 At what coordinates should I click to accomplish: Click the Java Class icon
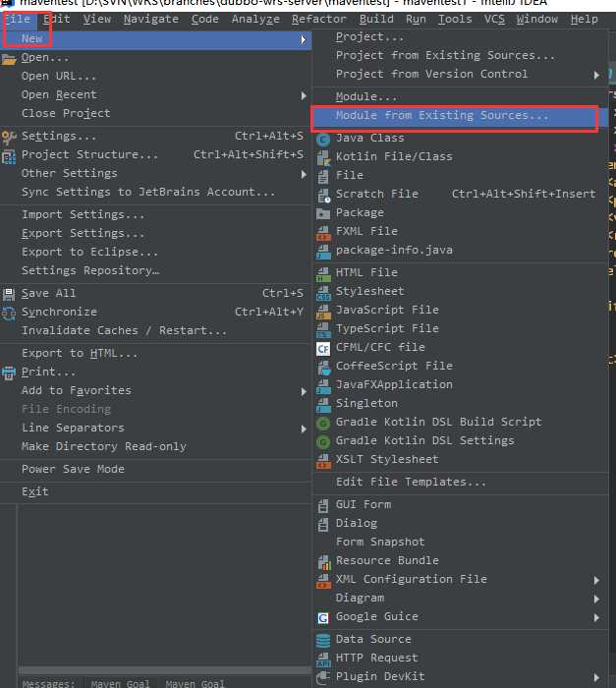tap(323, 140)
